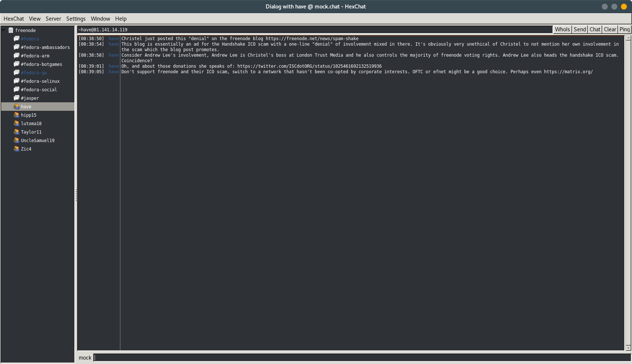Image resolution: width=632 pixels, height=364 pixels.
Task: Switch to #fedora-social channel name
Action: point(39,89)
